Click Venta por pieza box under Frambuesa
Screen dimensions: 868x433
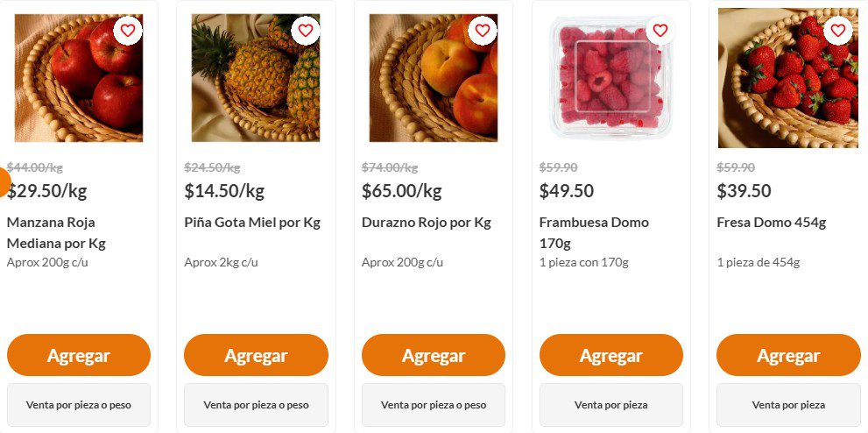611,405
